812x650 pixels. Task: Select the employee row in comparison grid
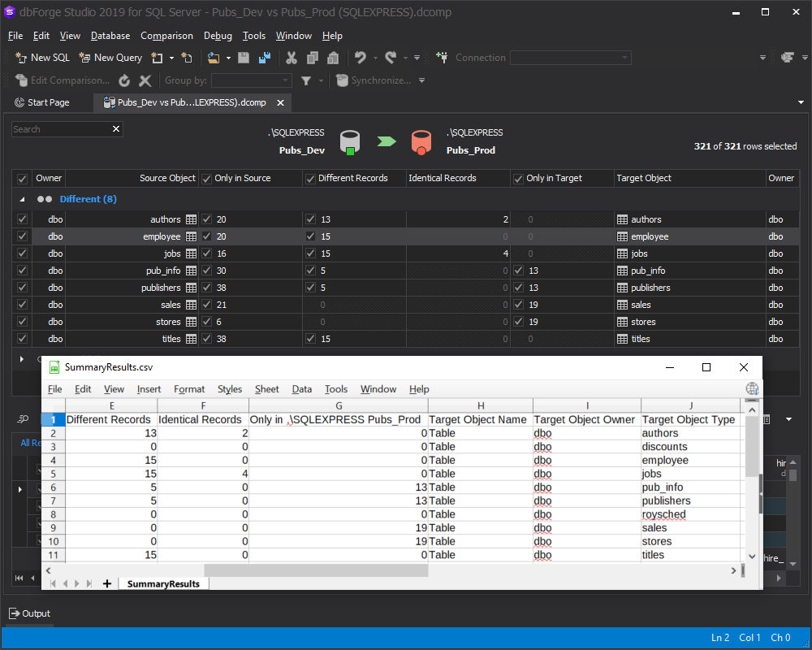tap(405, 236)
